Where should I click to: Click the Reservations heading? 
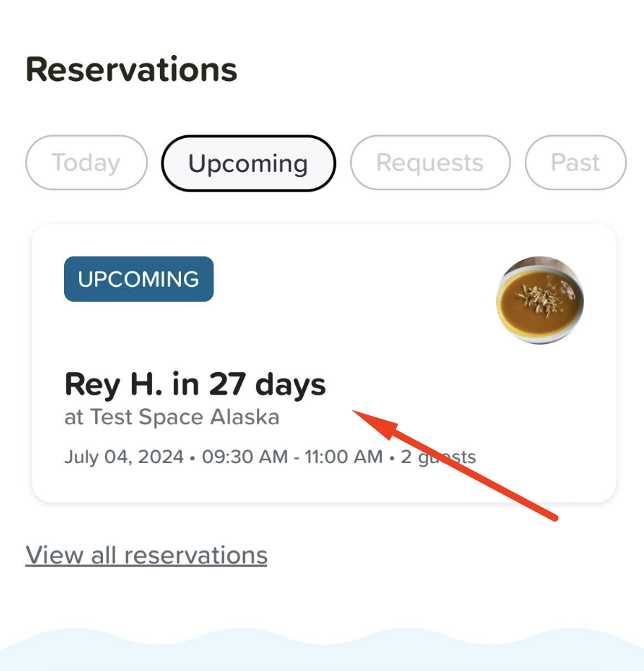pyautogui.click(x=132, y=70)
